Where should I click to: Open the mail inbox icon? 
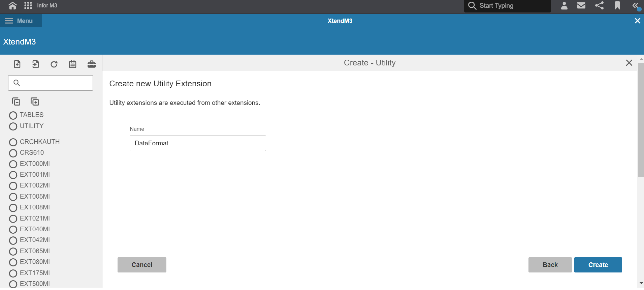point(581,5)
